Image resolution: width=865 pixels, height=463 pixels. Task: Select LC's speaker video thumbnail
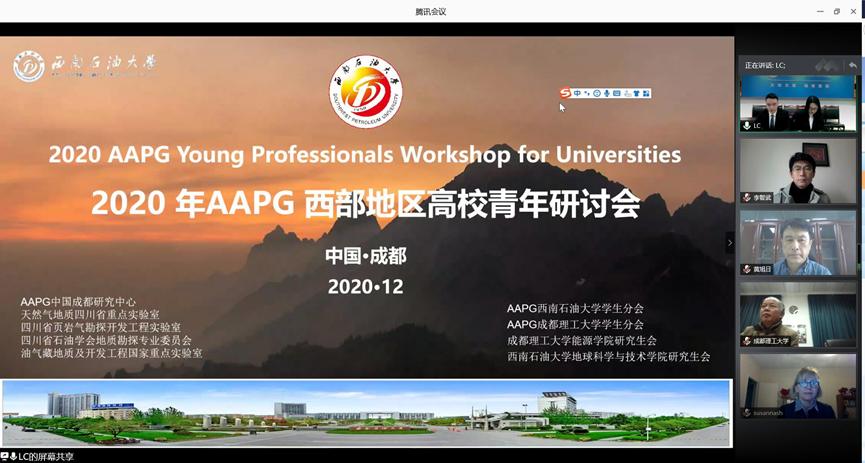[x=797, y=103]
